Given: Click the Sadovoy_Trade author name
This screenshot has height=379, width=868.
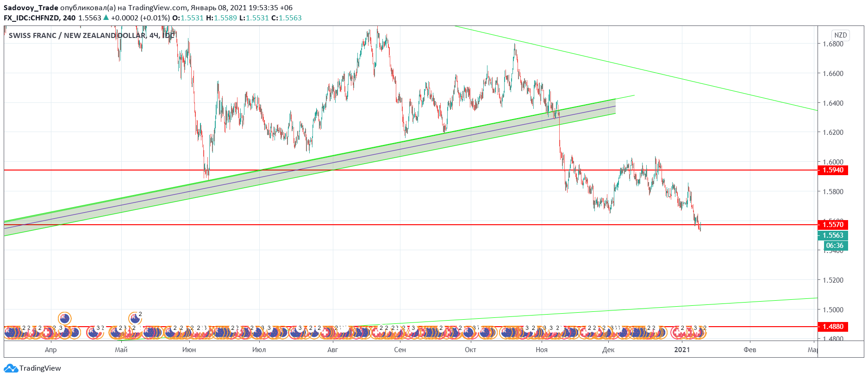Looking at the screenshot, I should 31,7.
